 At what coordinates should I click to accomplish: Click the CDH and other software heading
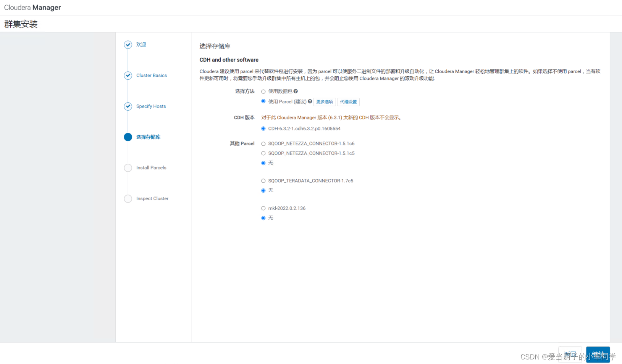pos(229,60)
